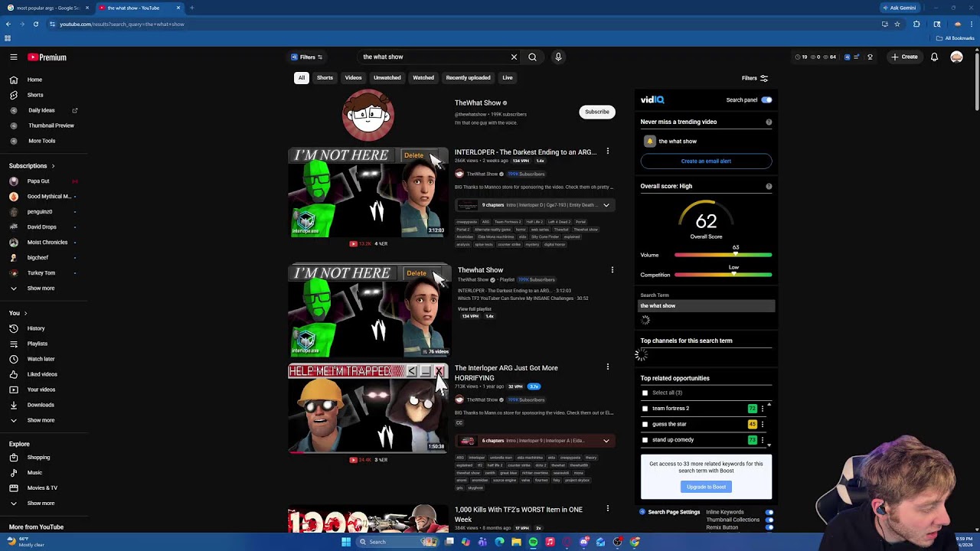This screenshot has width=980, height=551.
Task: Open the Windows Start menu
Action: click(x=346, y=542)
